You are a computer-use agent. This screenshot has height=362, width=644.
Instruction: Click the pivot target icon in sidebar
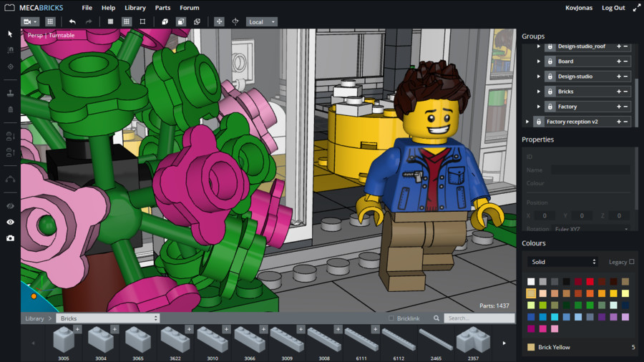coord(10,67)
